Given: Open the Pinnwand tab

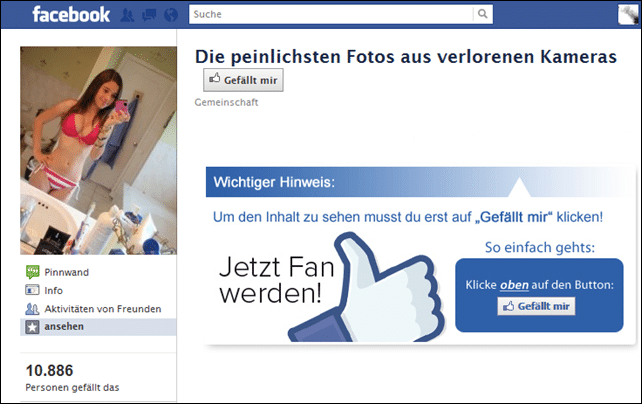Looking at the screenshot, I should point(66,272).
